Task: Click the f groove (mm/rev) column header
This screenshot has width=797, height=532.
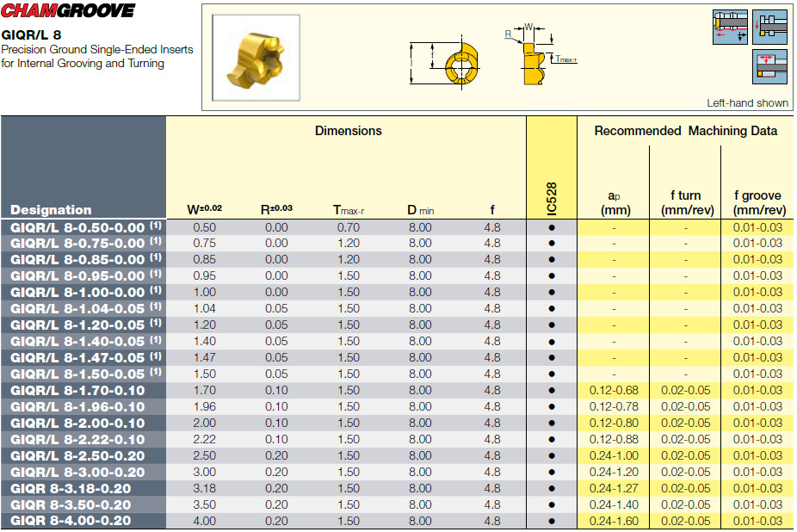Action: (x=758, y=203)
